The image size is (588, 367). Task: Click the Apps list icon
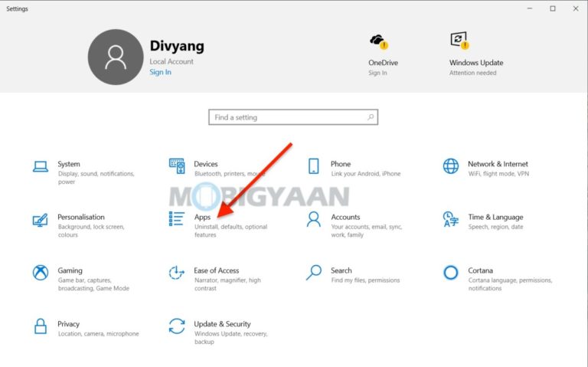pos(177,219)
